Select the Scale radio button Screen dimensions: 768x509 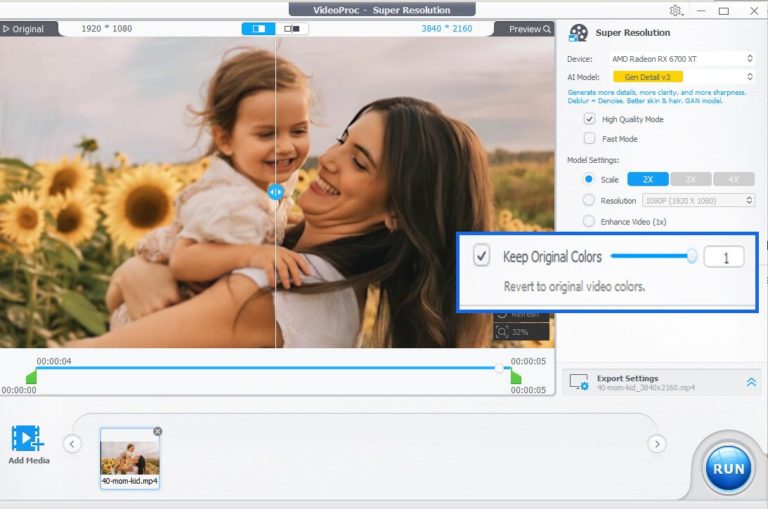pos(589,179)
